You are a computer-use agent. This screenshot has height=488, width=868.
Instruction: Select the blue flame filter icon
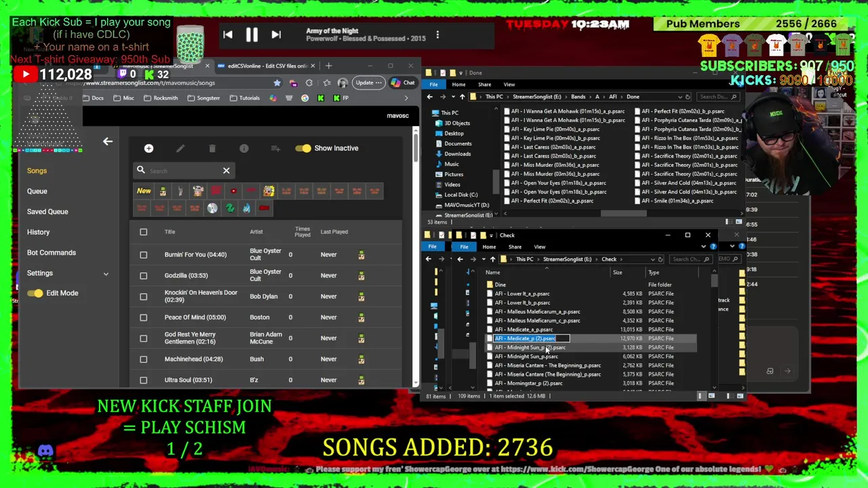[247, 209]
